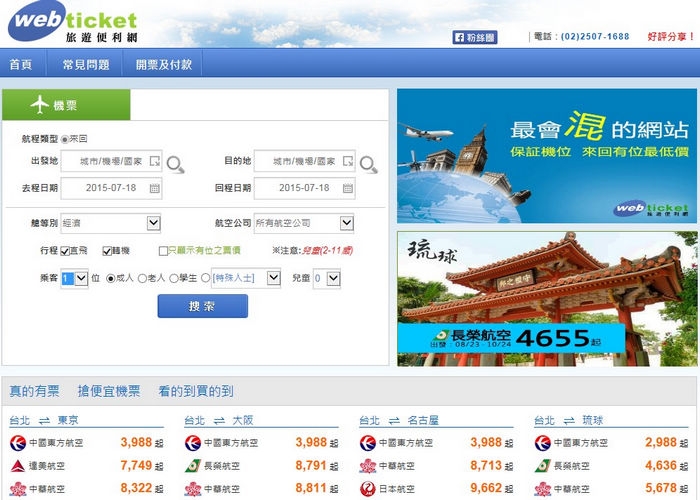Viewport: 700px width, 500px height.
Task: Click the magnifier icon next to 目的地
Action: (x=369, y=165)
